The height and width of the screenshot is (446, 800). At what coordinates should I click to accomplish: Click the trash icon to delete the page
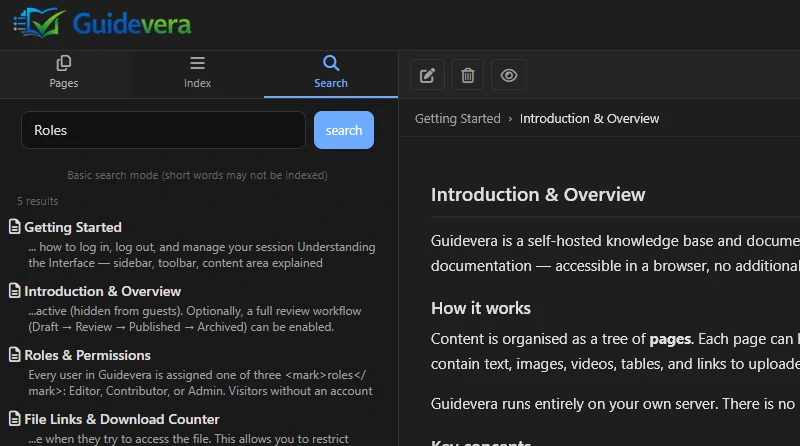click(x=468, y=75)
